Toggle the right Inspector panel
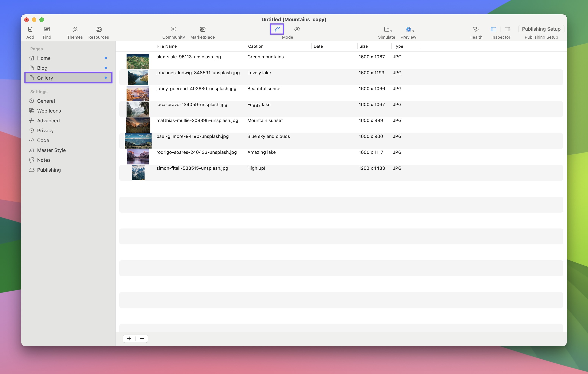The width and height of the screenshot is (588, 374). pyautogui.click(x=507, y=29)
